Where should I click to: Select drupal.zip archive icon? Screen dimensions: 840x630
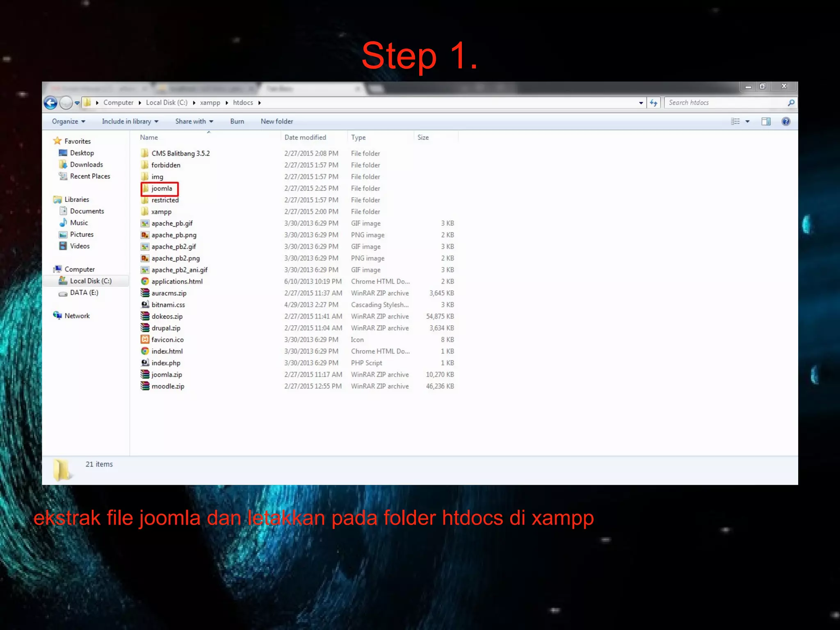[x=145, y=328]
